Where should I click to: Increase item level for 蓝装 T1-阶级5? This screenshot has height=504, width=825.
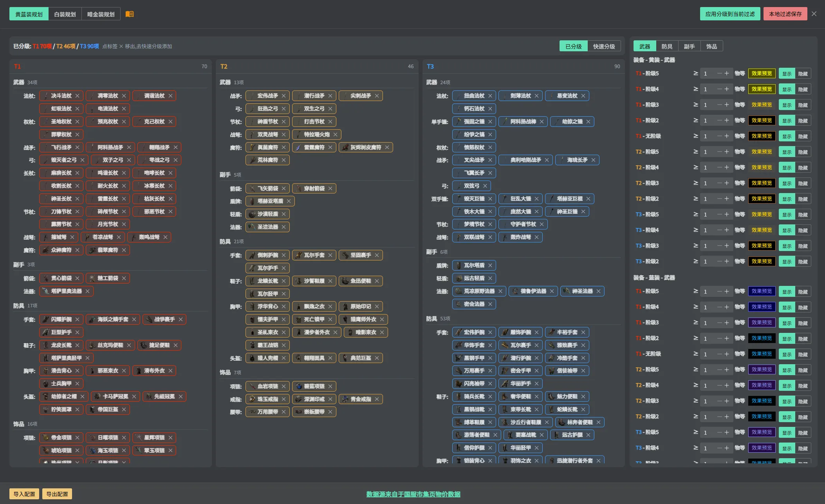coord(727,291)
